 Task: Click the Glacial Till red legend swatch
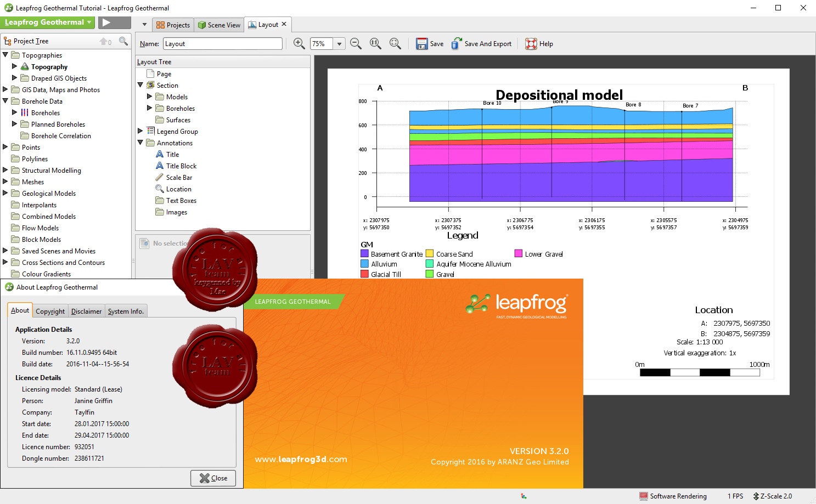click(x=364, y=274)
